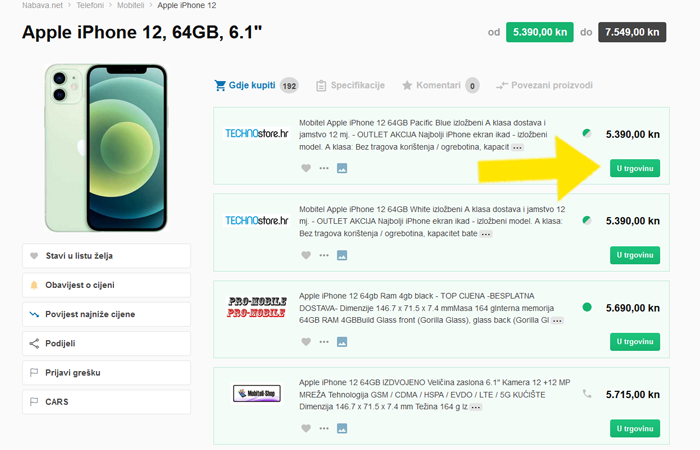Click Obavijest o cijeni button
The width and height of the screenshot is (700, 450).
tap(106, 285)
